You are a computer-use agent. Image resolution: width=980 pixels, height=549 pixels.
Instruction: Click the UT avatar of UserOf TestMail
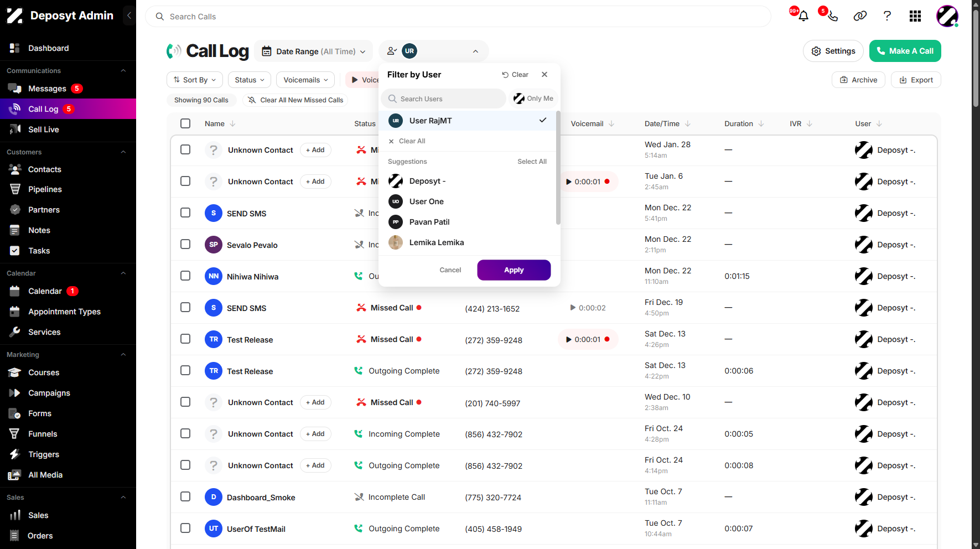214,529
